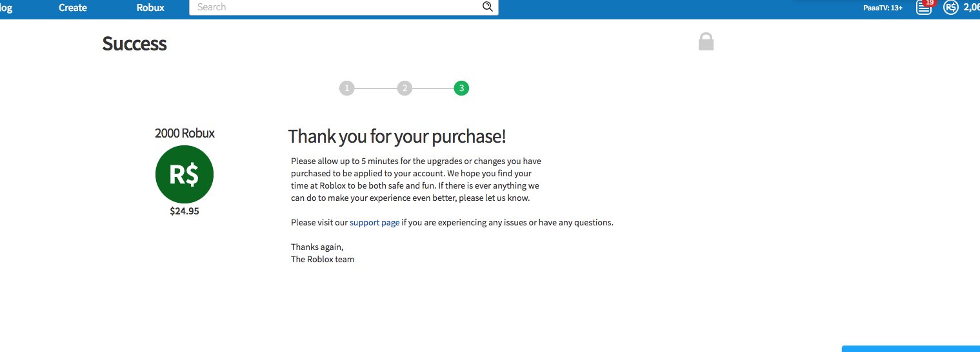Click The Roblox team signature text

pos(323,260)
